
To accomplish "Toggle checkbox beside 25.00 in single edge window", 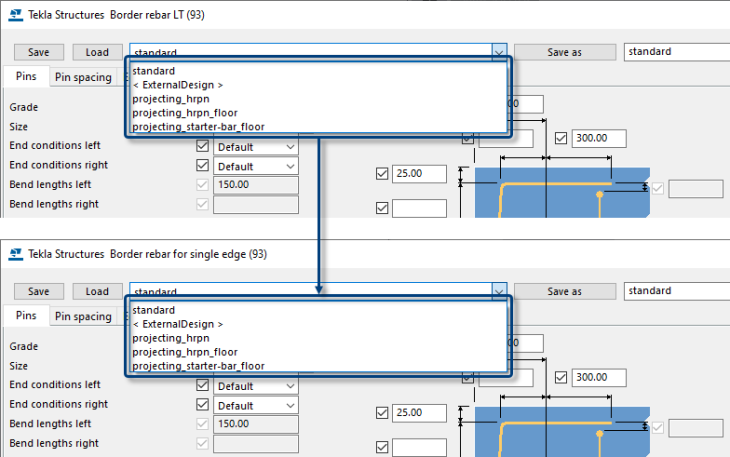I will 382,413.
